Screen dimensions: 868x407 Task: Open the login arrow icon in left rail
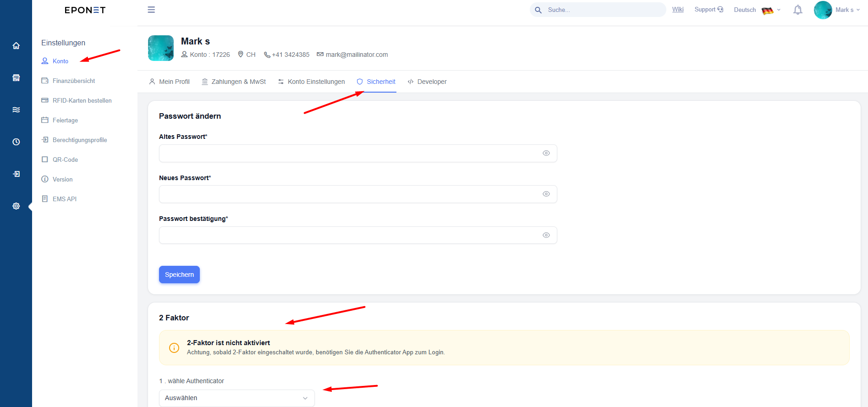16,174
